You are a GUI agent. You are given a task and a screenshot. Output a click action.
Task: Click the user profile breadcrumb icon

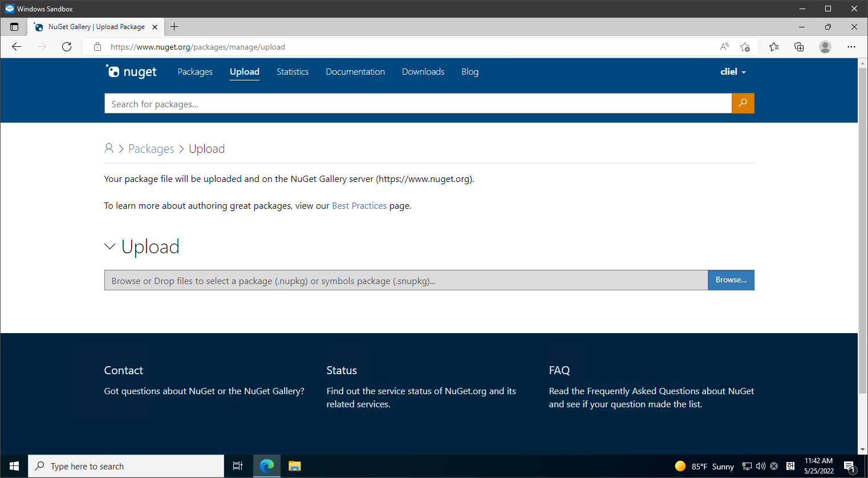pyautogui.click(x=109, y=148)
